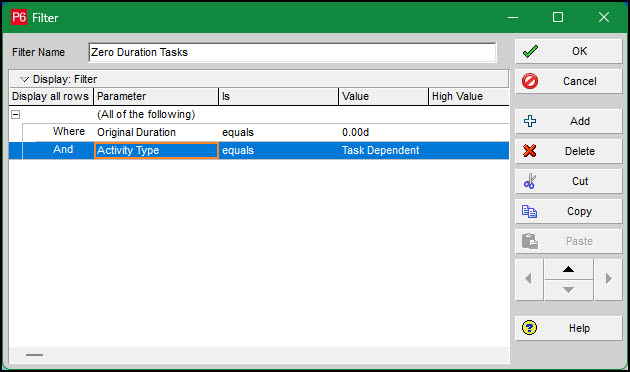Click the blue plus Add icon

(x=530, y=121)
